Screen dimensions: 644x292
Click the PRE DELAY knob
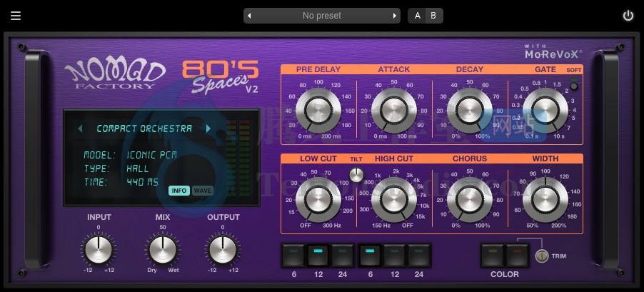318,111
